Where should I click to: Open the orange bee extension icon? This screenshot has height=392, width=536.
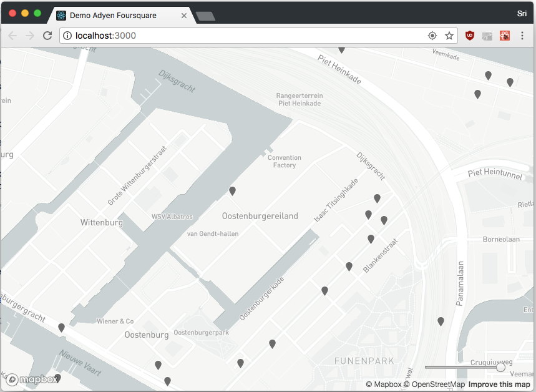504,36
